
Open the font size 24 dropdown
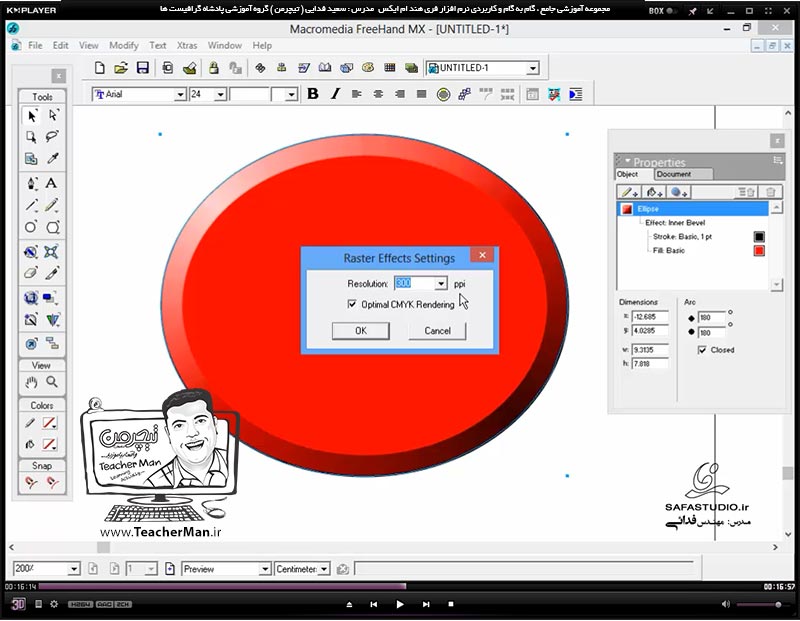click(220, 94)
